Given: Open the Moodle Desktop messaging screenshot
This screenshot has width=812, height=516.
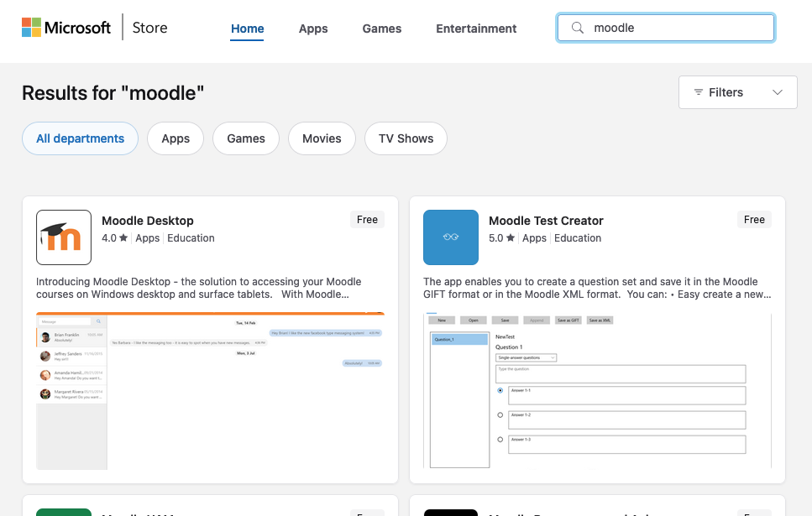Looking at the screenshot, I should [x=210, y=391].
